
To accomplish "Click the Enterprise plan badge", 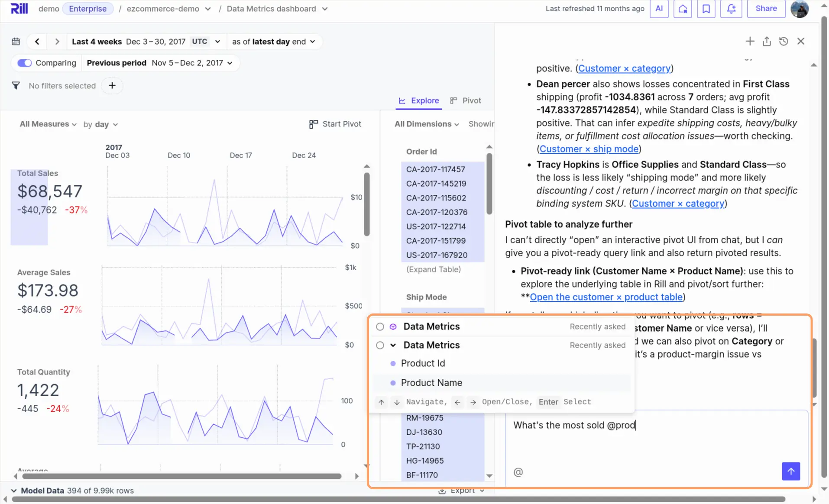I will tap(88, 9).
